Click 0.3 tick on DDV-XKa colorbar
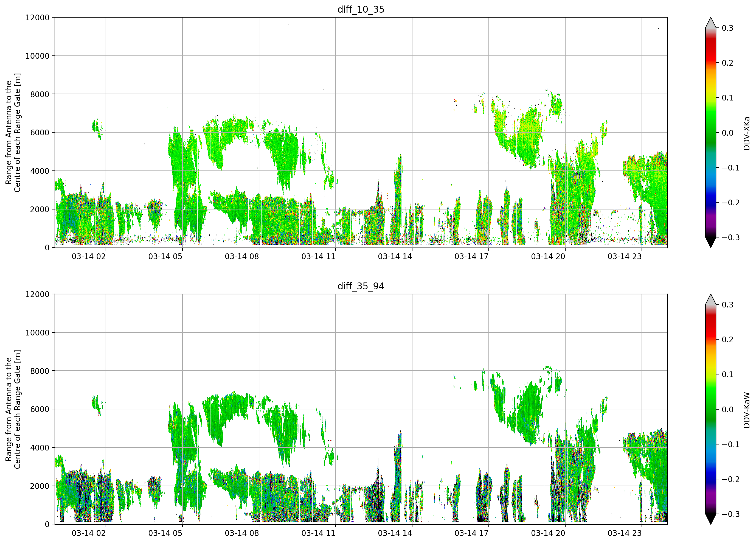This screenshot has width=756, height=543. (x=727, y=28)
